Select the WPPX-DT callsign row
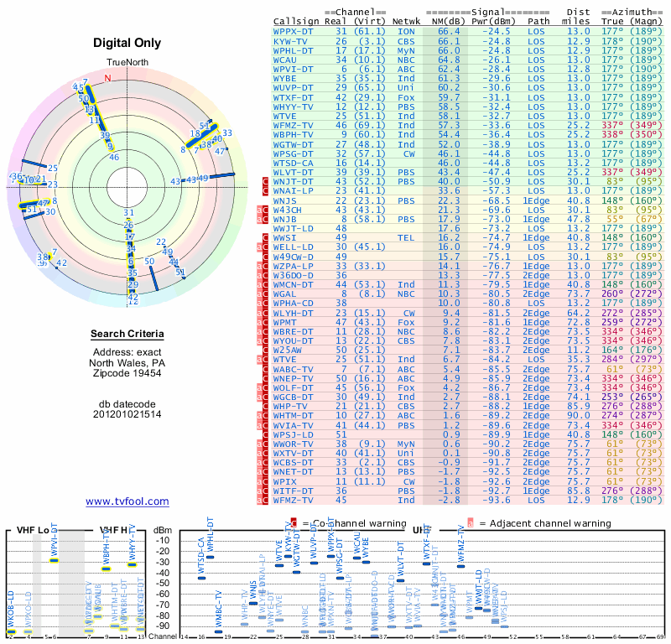The width and height of the screenshot is (671, 644). [x=294, y=30]
